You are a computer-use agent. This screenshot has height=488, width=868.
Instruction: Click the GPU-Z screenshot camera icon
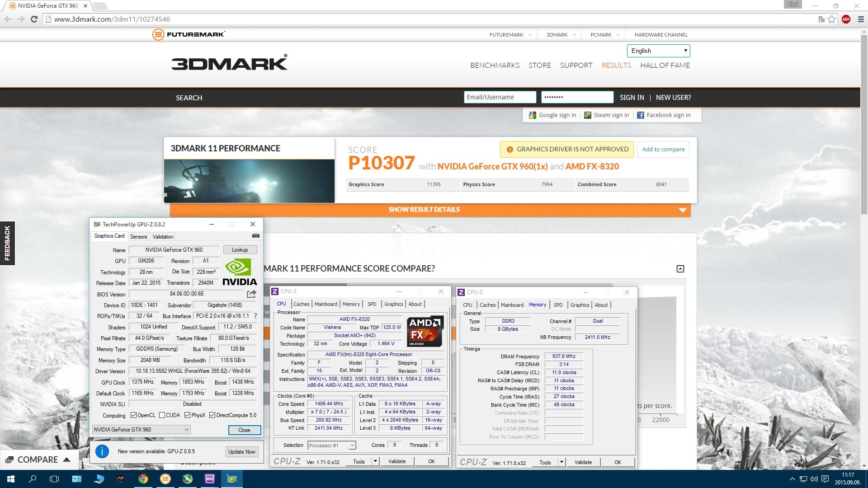coord(255,236)
